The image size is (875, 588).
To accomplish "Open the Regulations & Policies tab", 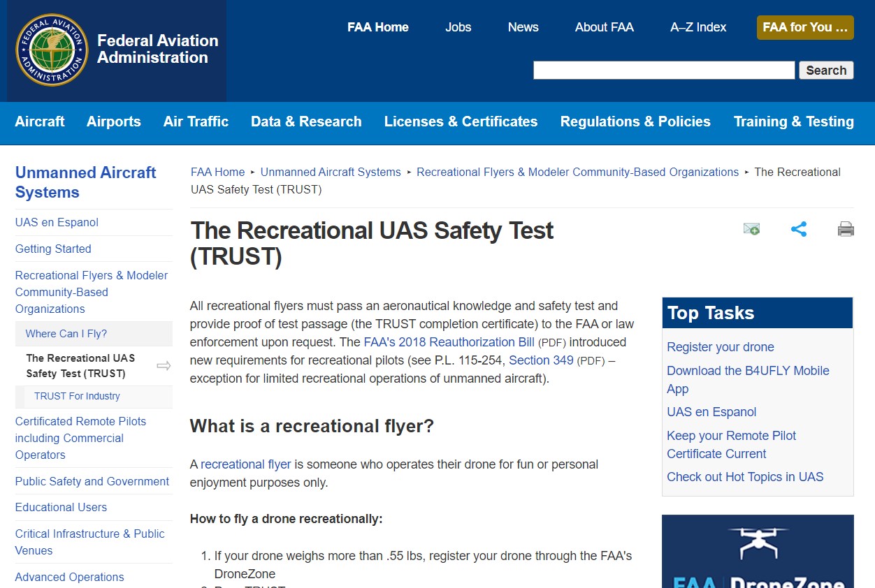I will [635, 122].
